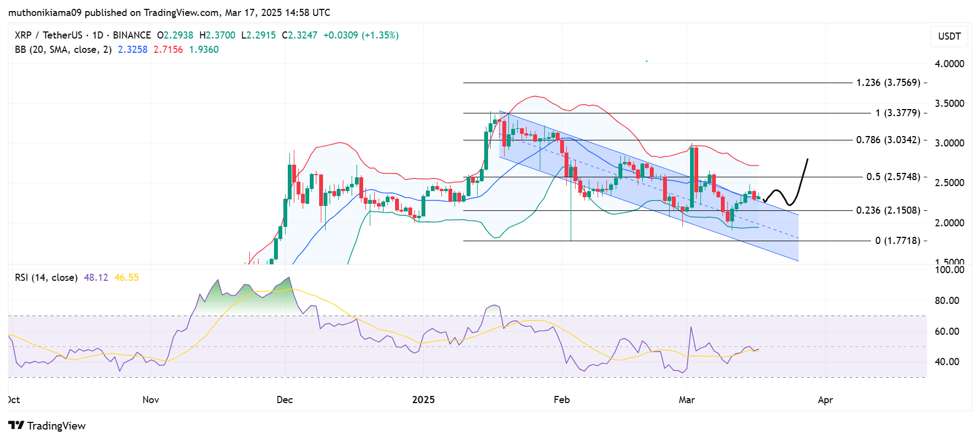
Task: Click the Dec label on time axis
Action: pyautogui.click(x=284, y=400)
